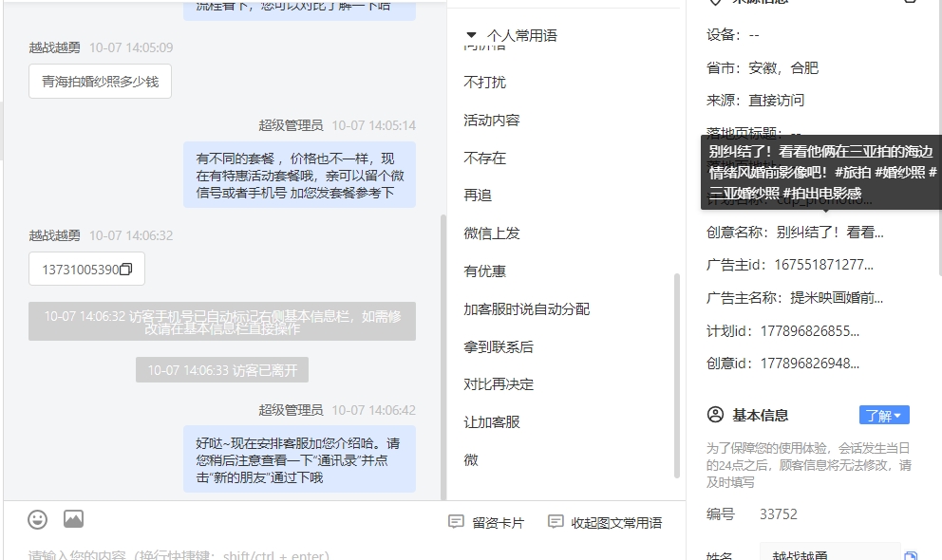This screenshot has height=560, width=942.
Task: Click the 创意id value 177896826948...
Action: [810, 364]
